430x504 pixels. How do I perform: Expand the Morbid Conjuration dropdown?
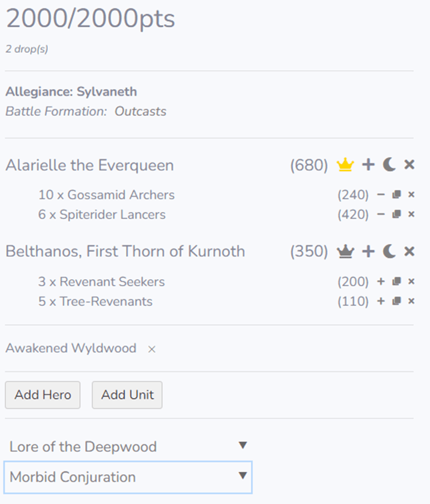pyautogui.click(x=128, y=477)
